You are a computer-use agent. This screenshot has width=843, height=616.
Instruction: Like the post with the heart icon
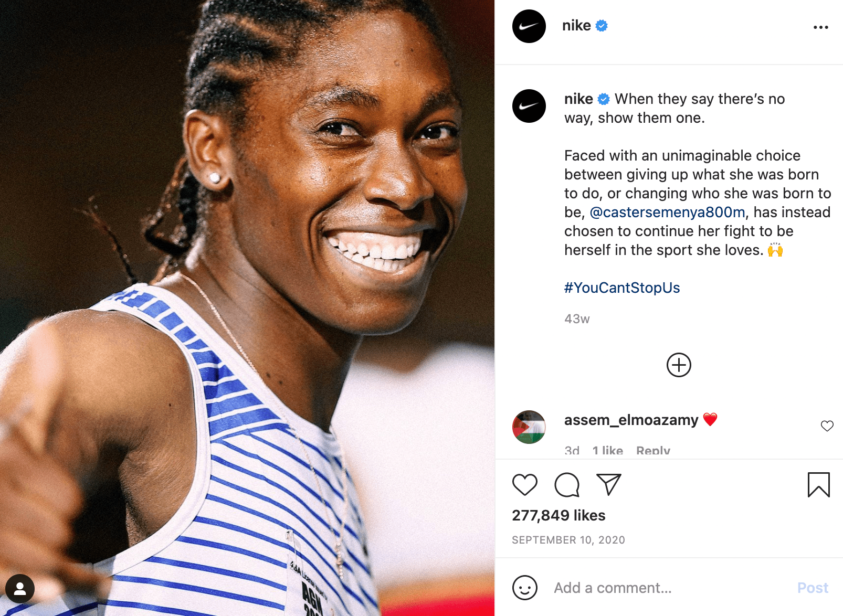coord(525,485)
